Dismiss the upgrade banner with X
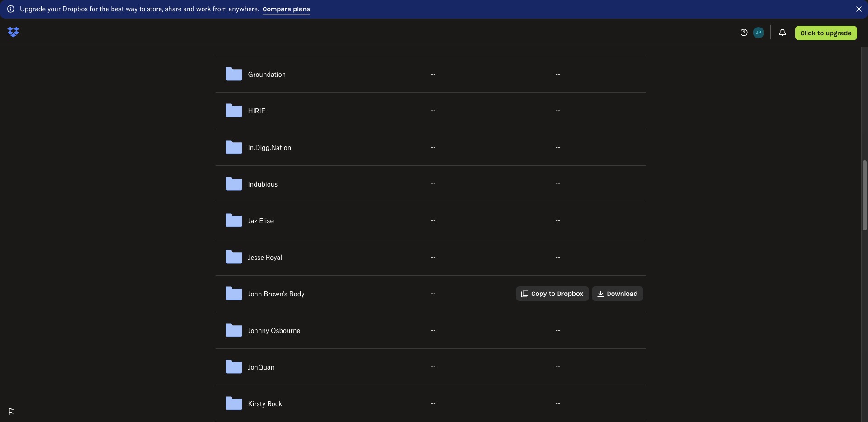The image size is (868, 422). [x=859, y=9]
